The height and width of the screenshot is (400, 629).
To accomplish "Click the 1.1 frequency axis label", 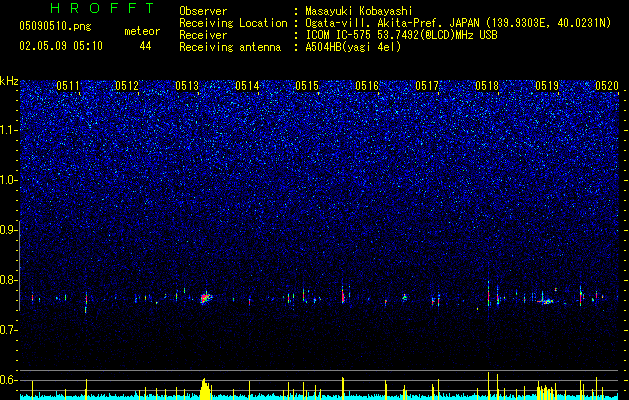I will point(9,130).
